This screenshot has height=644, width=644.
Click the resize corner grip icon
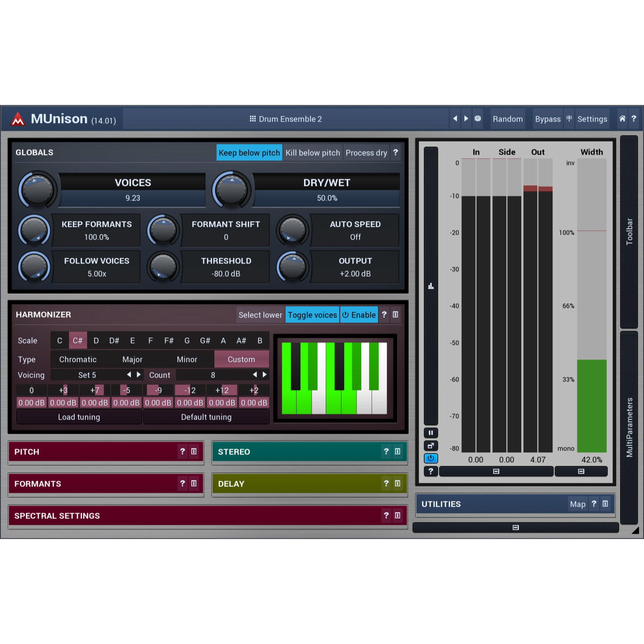pyautogui.click(x=635, y=530)
